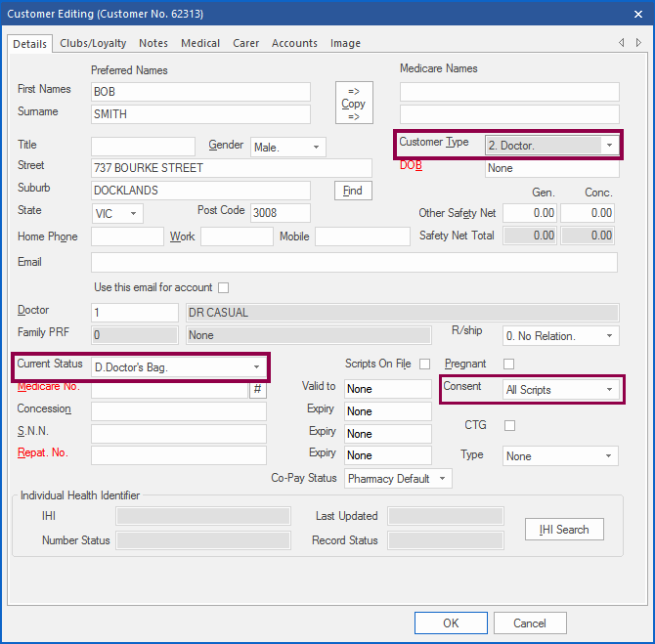This screenshot has height=644, width=655.
Task: Click the hash button beside Medicare No.
Action: pos(258,389)
